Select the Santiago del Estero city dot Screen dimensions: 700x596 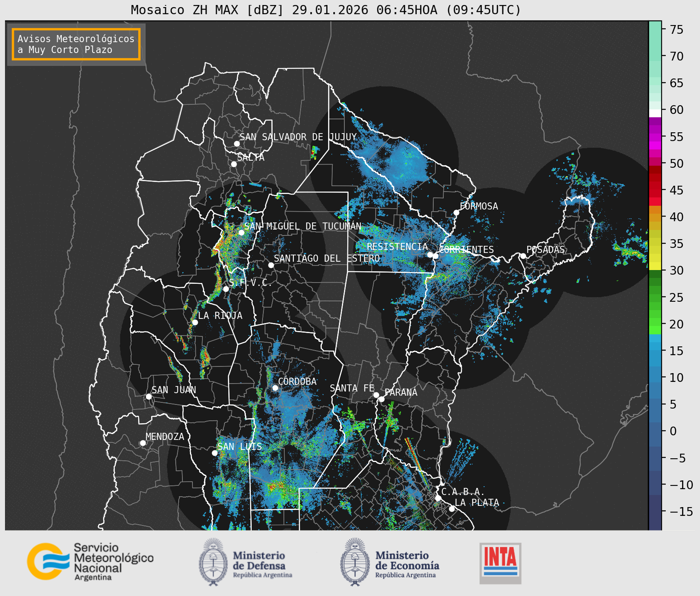(x=271, y=265)
